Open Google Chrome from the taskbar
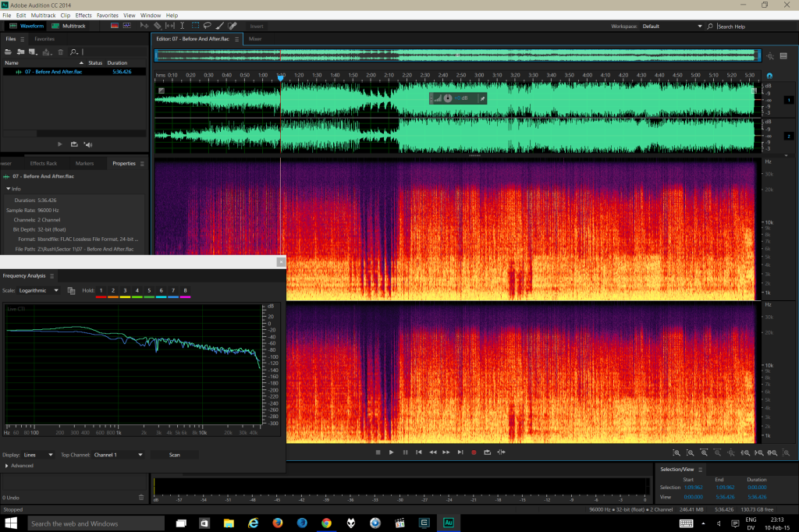This screenshot has height=532, width=799. pos(326,523)
